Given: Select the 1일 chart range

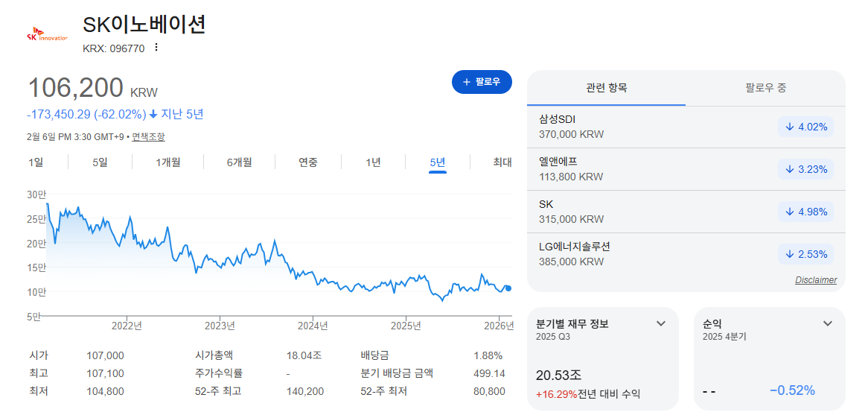Looking at the screenshot, I should (36, 162).
